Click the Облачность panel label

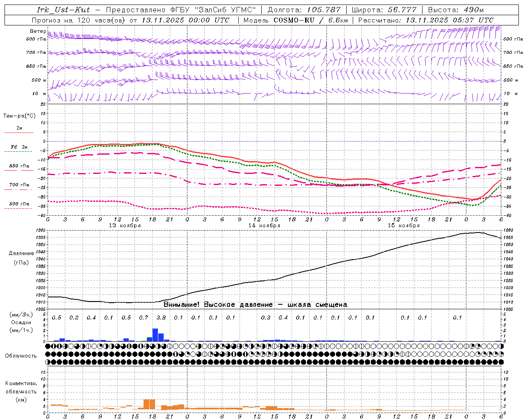(x=21, y=356)
